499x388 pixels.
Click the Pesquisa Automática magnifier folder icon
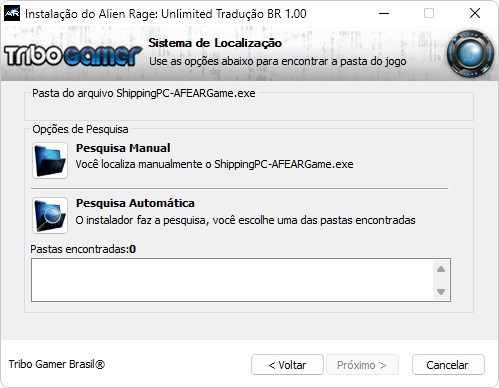pyautogui.click(x=50, y=215)
